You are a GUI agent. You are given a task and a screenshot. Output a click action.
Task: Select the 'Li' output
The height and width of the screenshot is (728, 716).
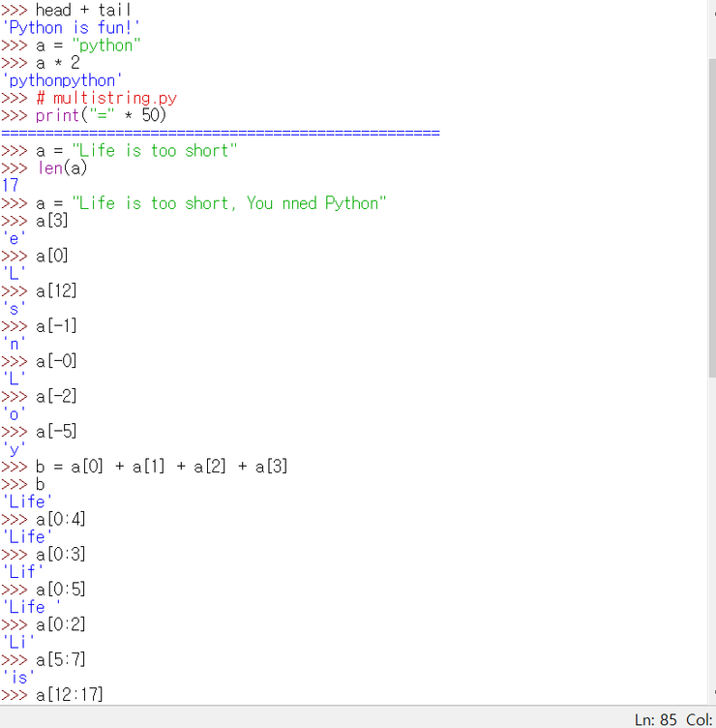pyautogui.click(x=18, y=643)
